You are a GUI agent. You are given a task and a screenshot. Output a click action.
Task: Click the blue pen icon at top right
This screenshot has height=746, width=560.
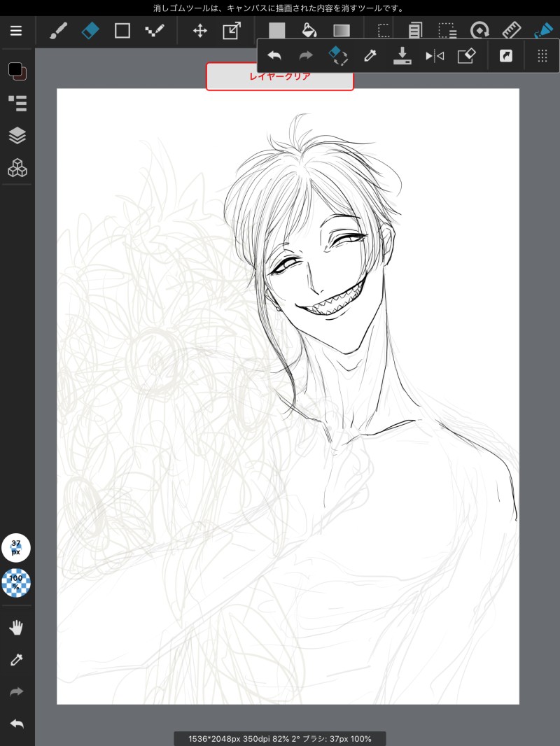(543, 30)
